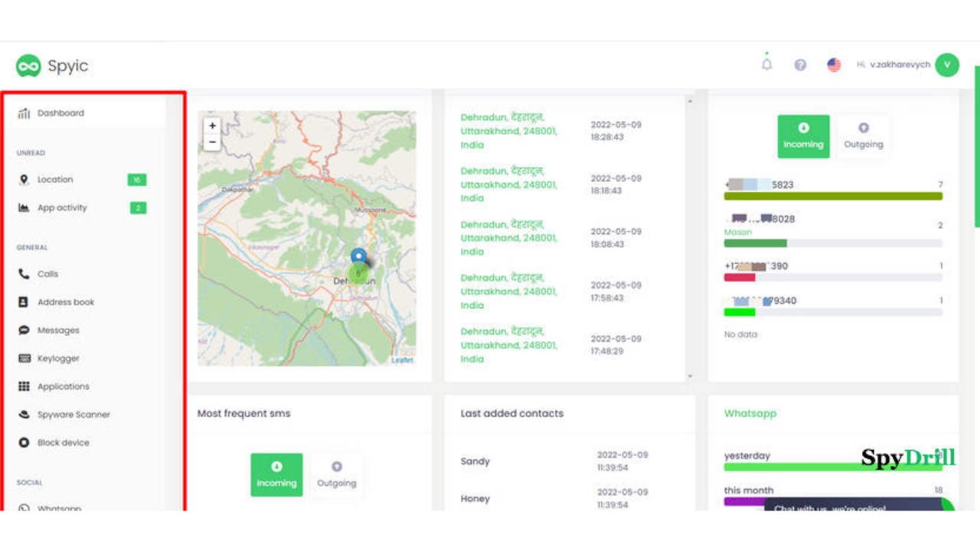
Task: Click the map view of Dehradun
Action: pos(307,238)
